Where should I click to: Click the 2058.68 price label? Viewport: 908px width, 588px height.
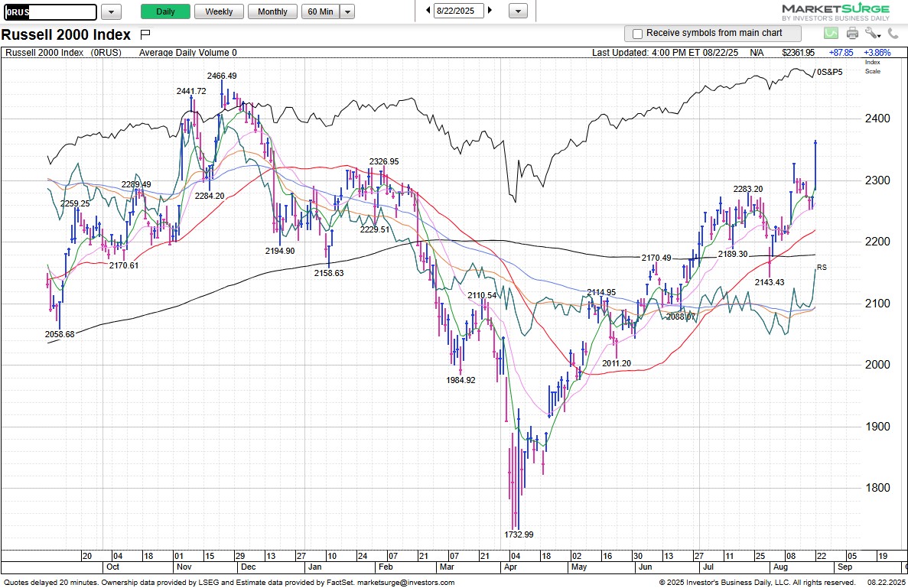(x=60, y=334)
